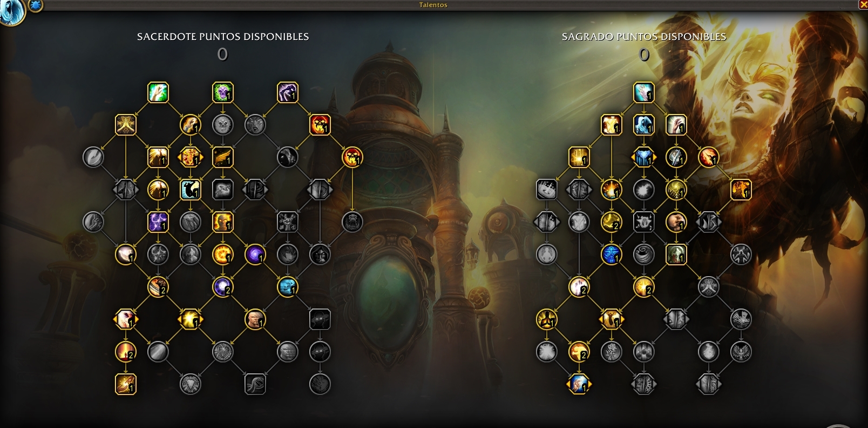Click the grayed-out winged phoenix Holy talent
Image resolution: width=868 pixels, height=428 pixels.
pos(741,352)
